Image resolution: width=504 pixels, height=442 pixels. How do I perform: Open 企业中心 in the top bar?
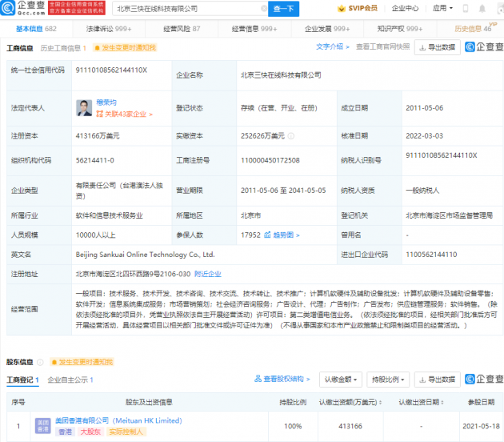click(x=405, y=8)
